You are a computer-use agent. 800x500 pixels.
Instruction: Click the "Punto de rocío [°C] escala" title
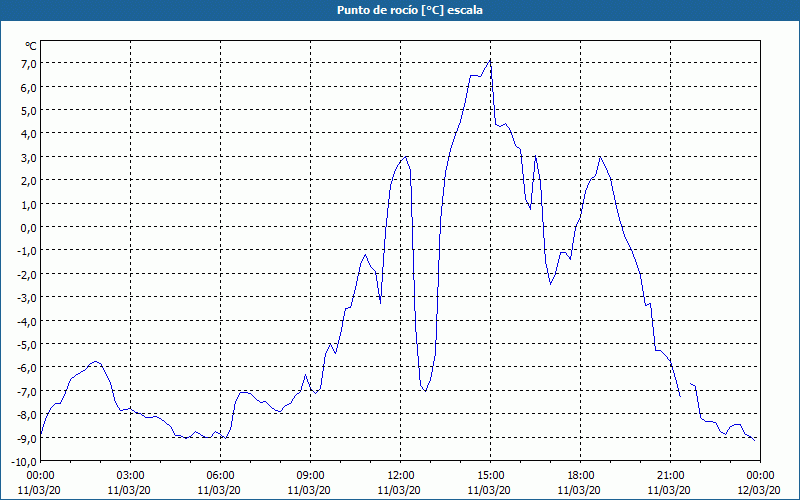click(x=410, y=10)
